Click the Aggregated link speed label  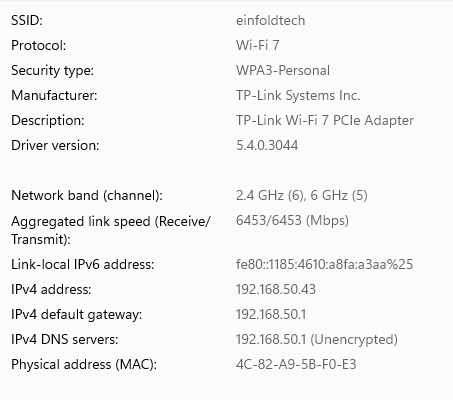(x=111, y=230)
